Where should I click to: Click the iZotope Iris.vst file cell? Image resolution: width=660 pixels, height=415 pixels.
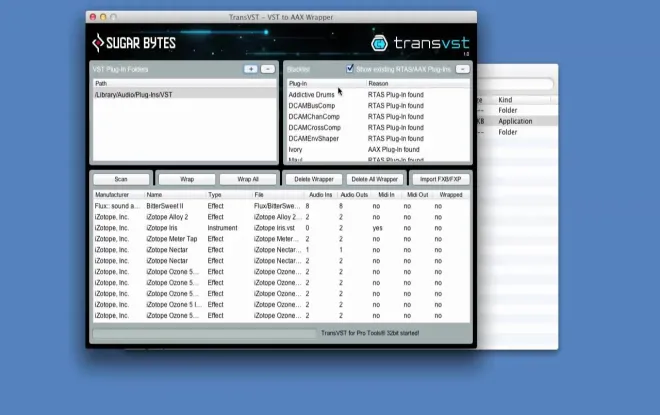coord(274,228)
